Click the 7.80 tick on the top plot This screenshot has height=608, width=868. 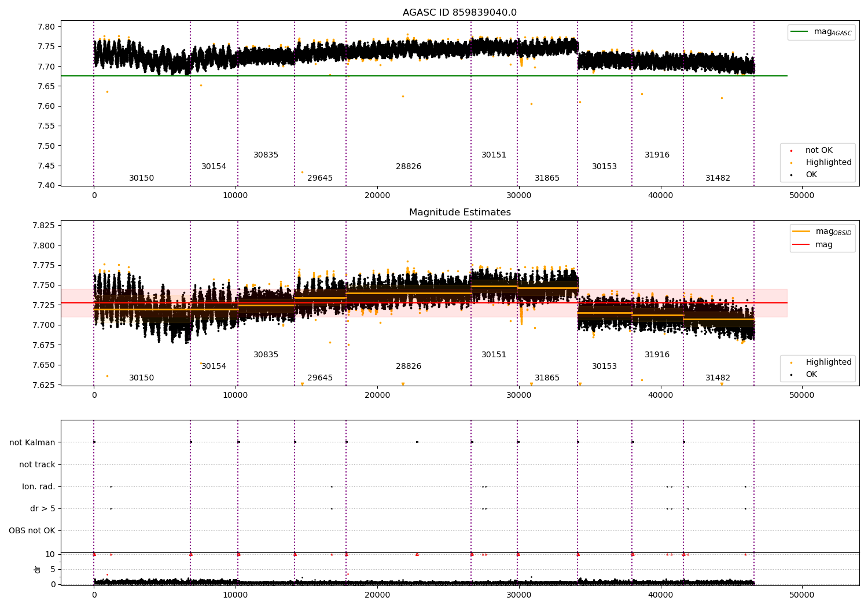[46, 27]
